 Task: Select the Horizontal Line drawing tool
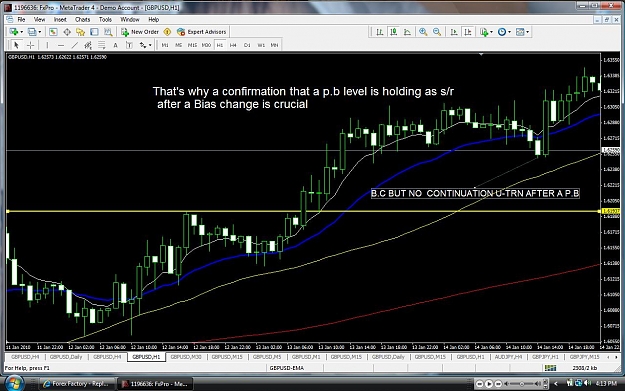[61, 45]
